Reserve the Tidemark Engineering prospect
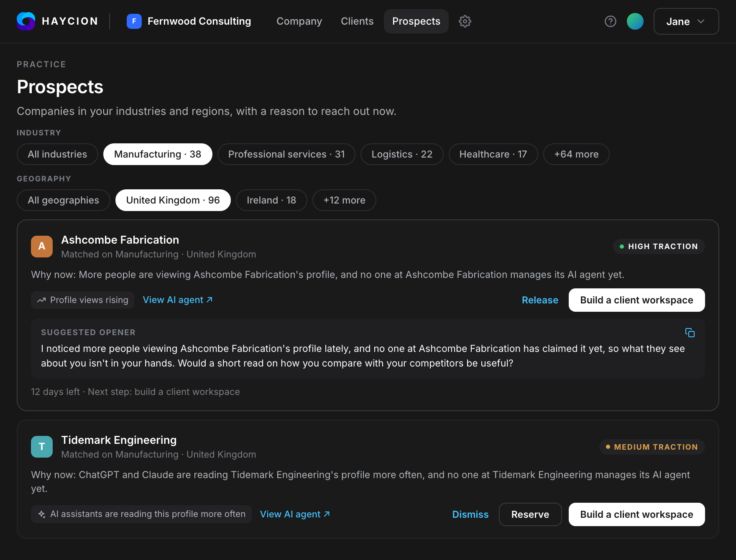 530,514
